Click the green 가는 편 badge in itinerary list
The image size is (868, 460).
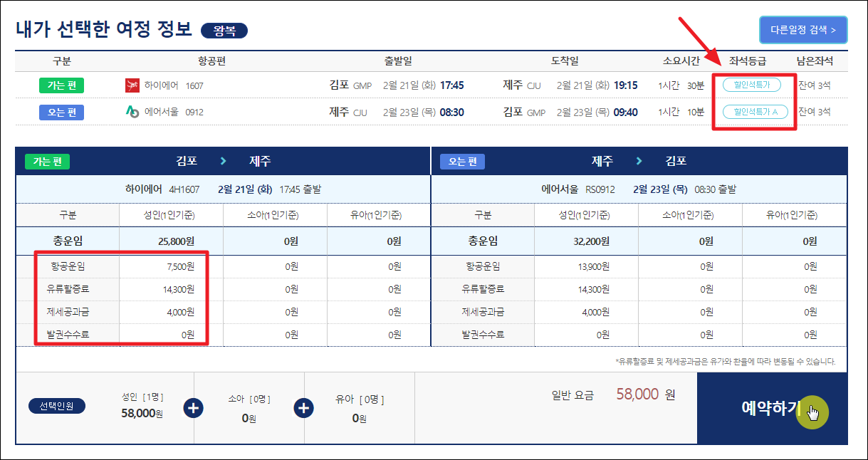click(x=61, y=85)
